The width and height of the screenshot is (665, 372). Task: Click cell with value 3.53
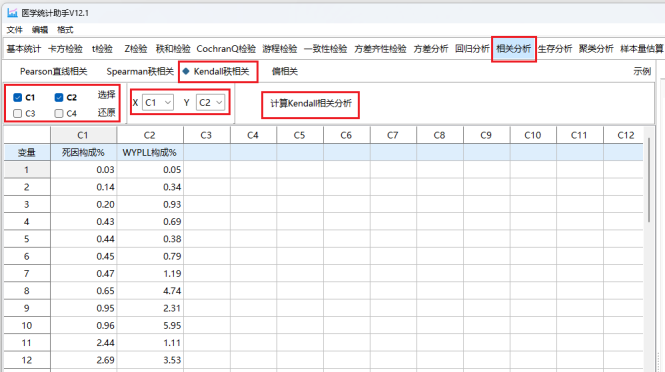[x=150, y=360]
